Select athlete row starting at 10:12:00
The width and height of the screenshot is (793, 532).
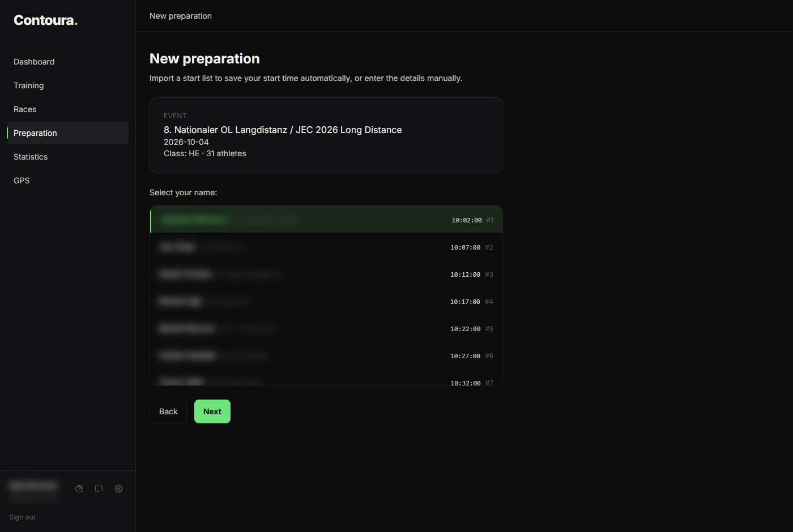point(326,274)
